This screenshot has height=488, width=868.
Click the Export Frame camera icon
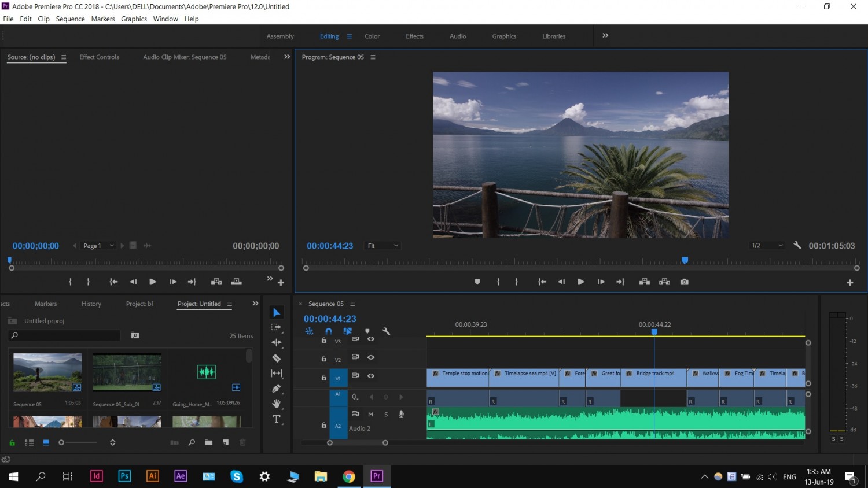(685, 282)
